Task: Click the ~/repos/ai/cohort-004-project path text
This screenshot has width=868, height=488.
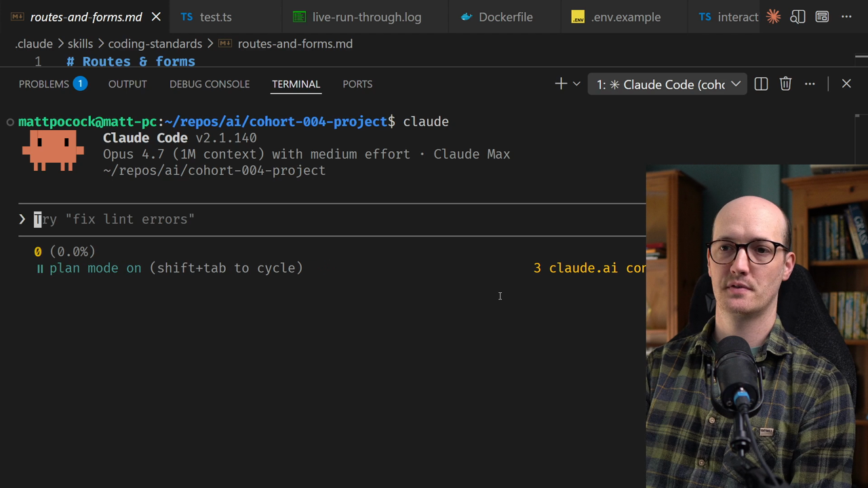Action: pos(214,170)
